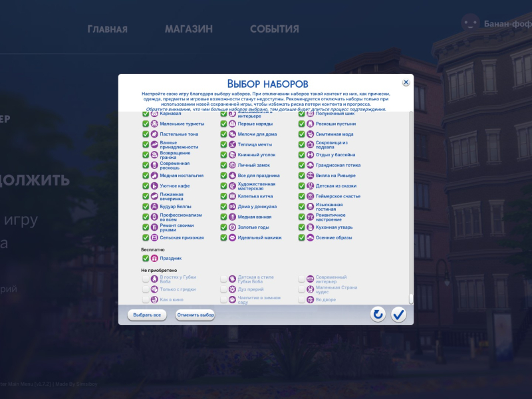The image size is (532, 399).
Task: Click the Уютное кафе pack icon
Action: point(154,186)
